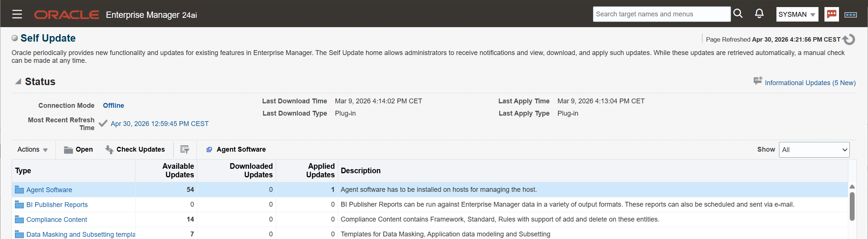This screenshot has width=868, height=239.
Task: Collapse the Status section triangle
Action: 18,81
